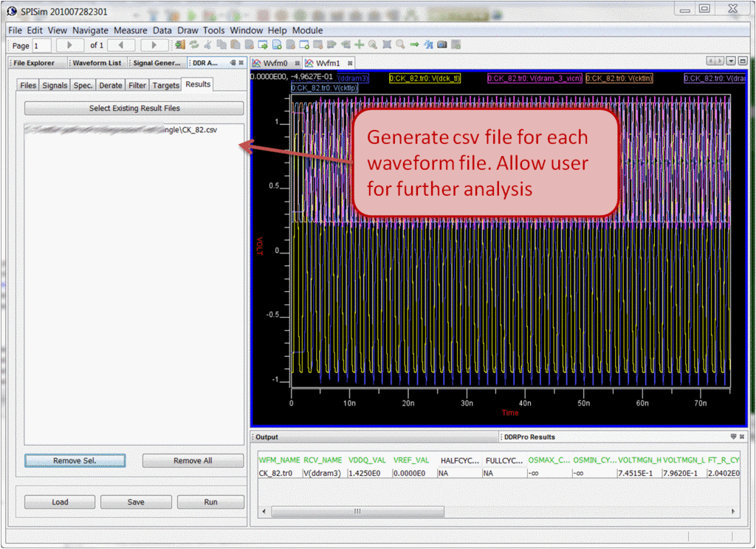Switch to the Waveform List panel tab
This screenshot has height=549, width=756.
tap(97, 63)
